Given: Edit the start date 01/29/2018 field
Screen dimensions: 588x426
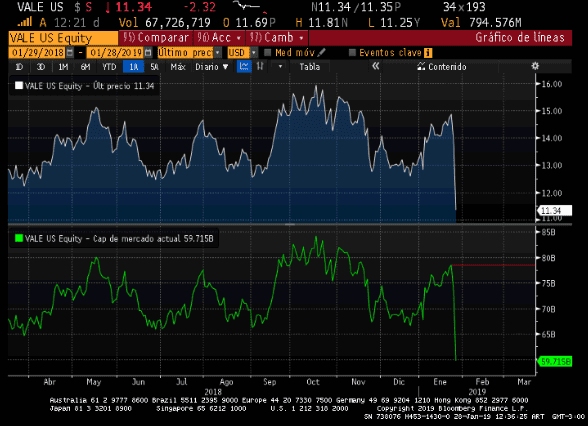Looking at the screenshot, I should 37,52.
